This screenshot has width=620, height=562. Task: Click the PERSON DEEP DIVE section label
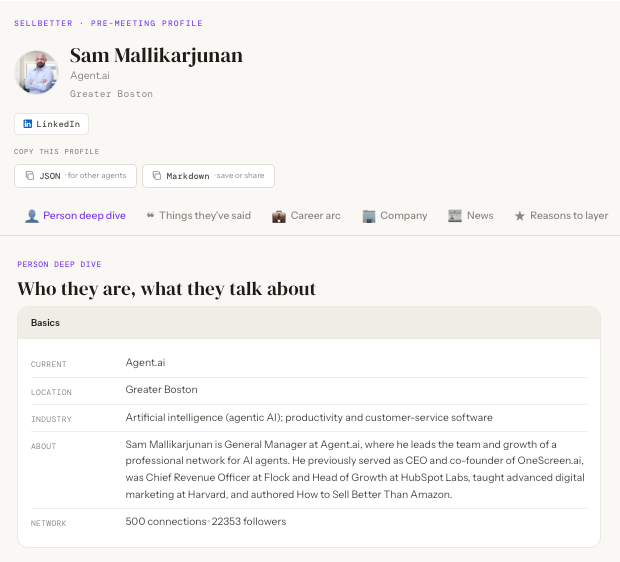pos(59,264)
